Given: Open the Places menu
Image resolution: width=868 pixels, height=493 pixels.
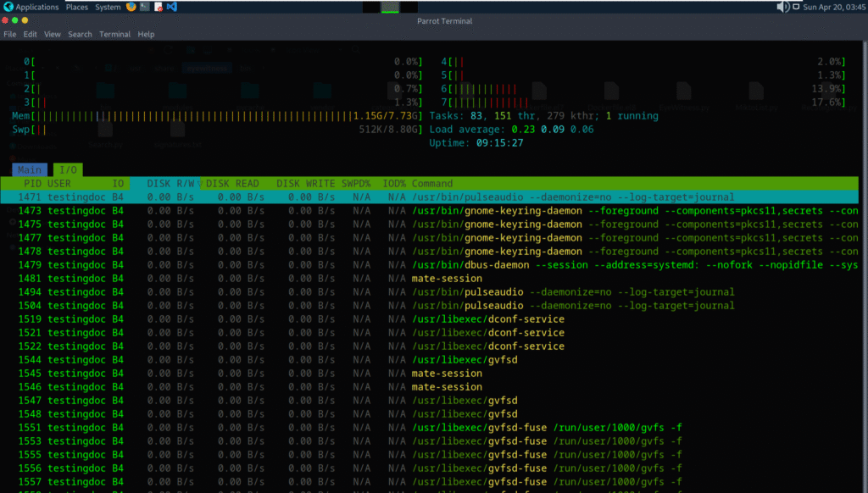Looking at the screenshot, I should [x=76, y=6].
